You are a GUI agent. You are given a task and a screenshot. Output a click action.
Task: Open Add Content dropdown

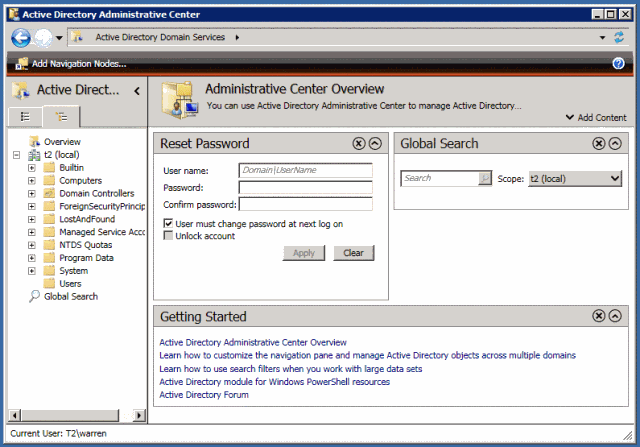[x=596, y=118]
